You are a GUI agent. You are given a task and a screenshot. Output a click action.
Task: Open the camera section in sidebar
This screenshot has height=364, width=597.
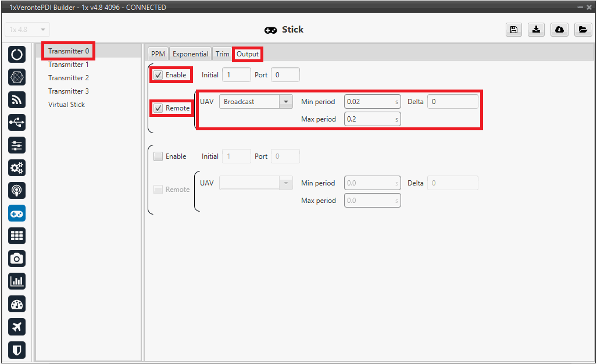(x=17, y=259)
